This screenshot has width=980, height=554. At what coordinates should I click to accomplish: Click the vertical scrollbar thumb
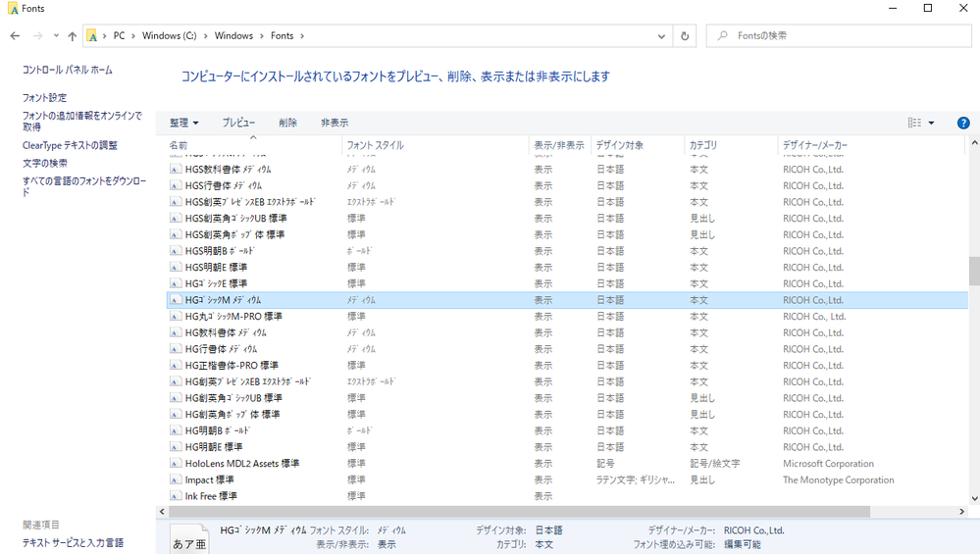point(974,271)
